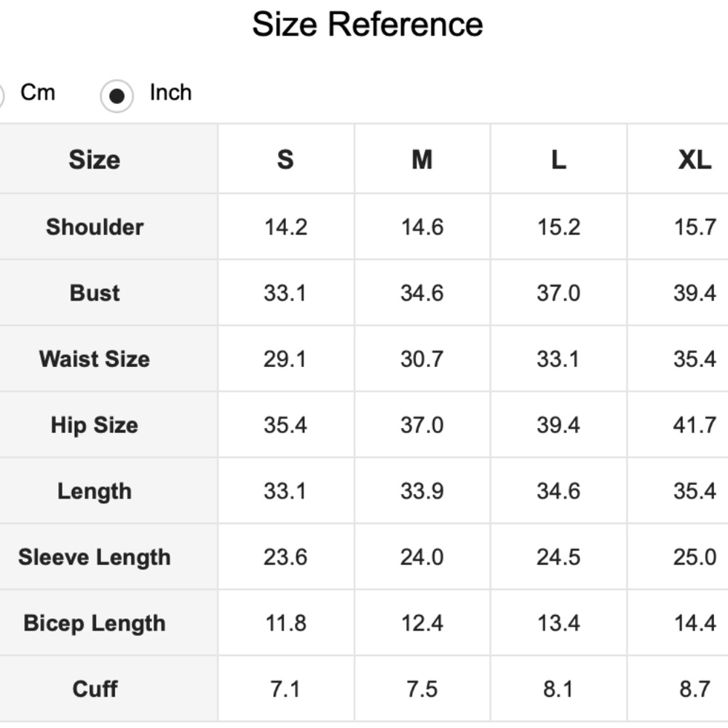This screenshot has width=728, height=728.
Task: Click the S size column header
Action: coord(285,159)
